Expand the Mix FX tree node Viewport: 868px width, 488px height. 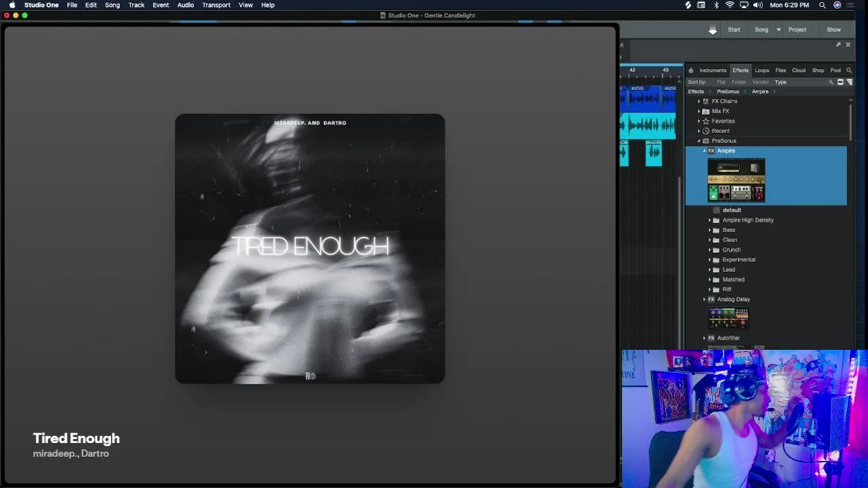coord(699,111)
